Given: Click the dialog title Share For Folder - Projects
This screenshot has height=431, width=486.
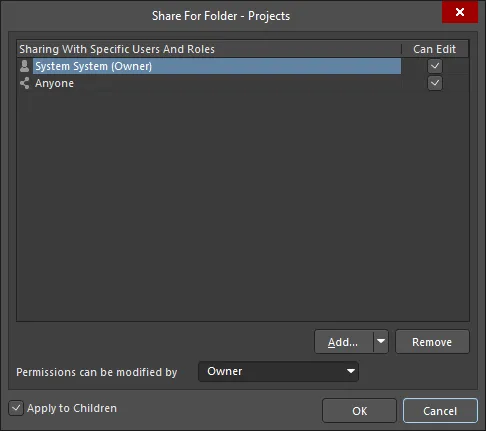Looking at the screenshot, I should point(221,16).
